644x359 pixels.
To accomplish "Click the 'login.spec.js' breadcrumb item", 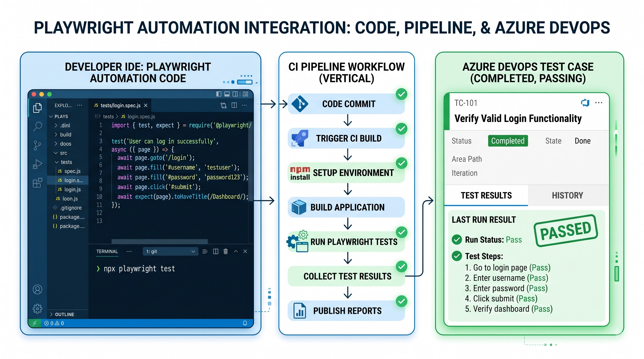I will [141, 117].
